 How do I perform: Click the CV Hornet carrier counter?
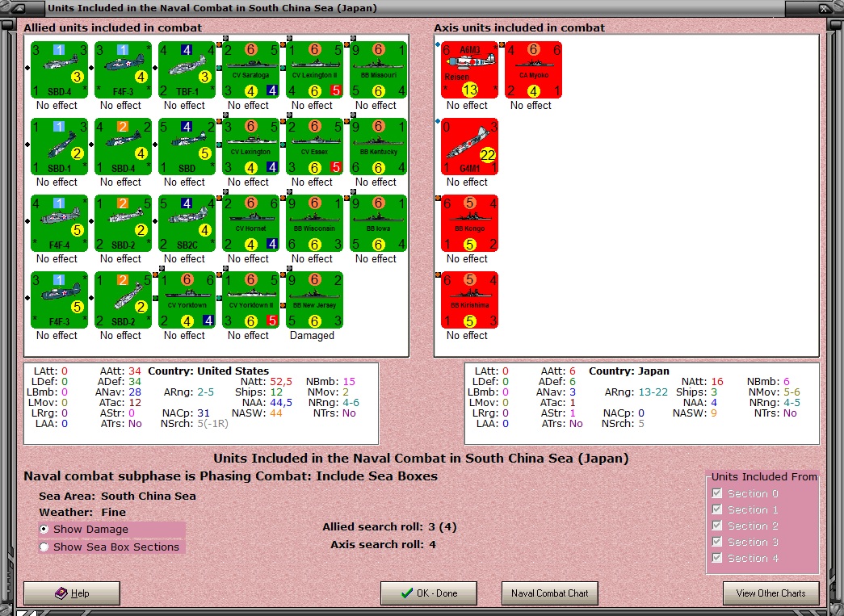(251, 224)
